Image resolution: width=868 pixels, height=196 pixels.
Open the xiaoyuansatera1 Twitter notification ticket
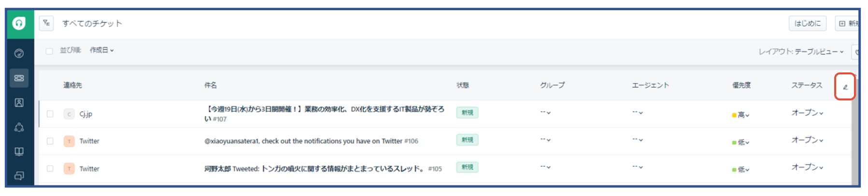(x=311, y=141)
